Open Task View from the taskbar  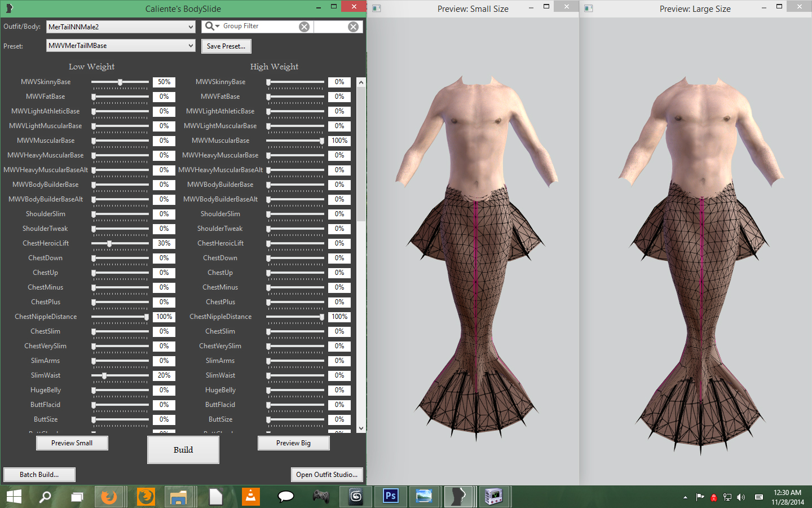(77, 497)
